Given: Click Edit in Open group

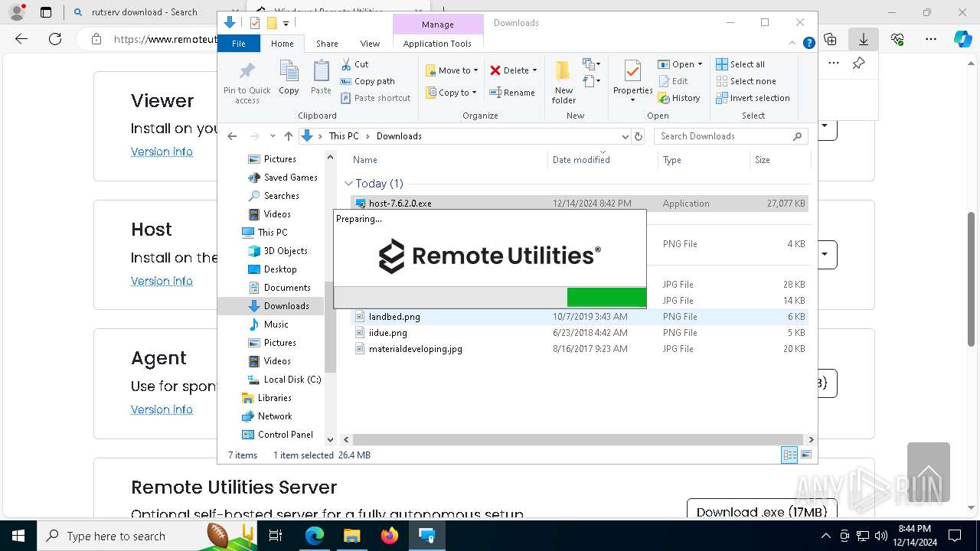Looking at the screenshot, I should click(673, 81).
